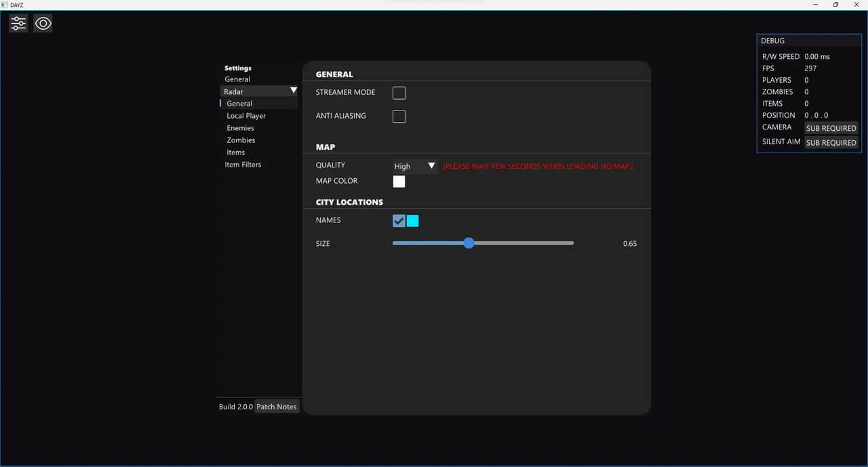The image size is (868, 467).
Task: Select Local Player in the sidebar
Action: point(246,116)
